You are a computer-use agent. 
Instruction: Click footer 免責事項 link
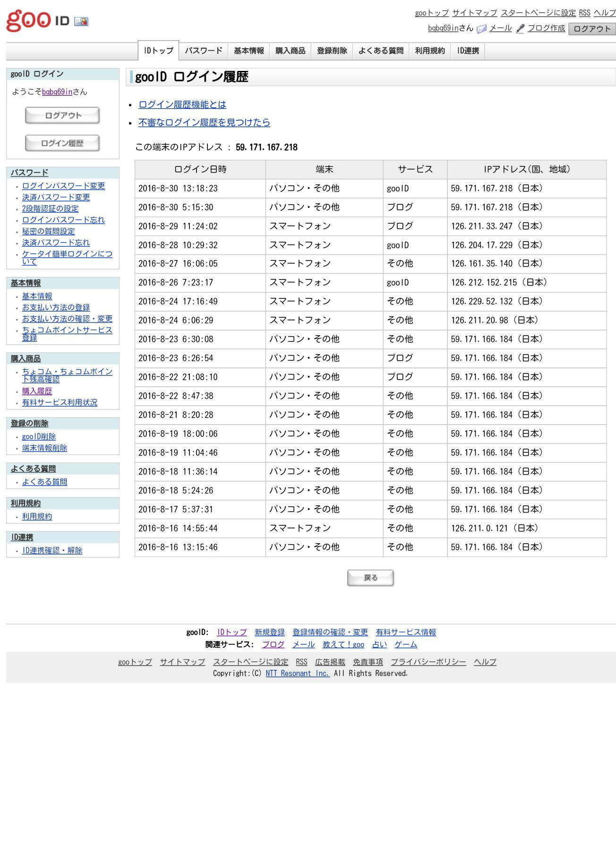(368, 662)
